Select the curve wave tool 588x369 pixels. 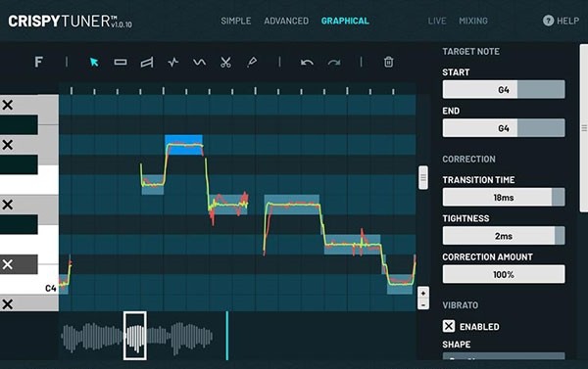point(199,62)
